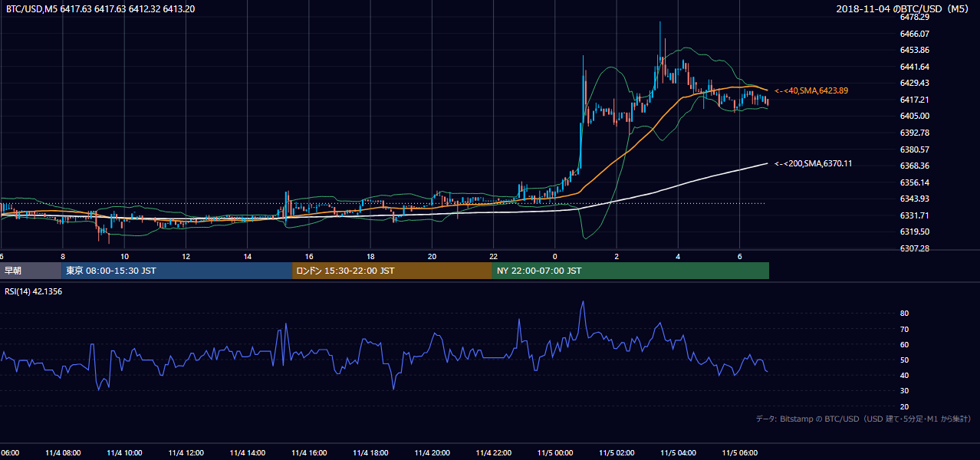The width and height of the screenshot is (980, 460).
Task: Click bottom time label 11/5 04:00
Action: coord(678,452)
